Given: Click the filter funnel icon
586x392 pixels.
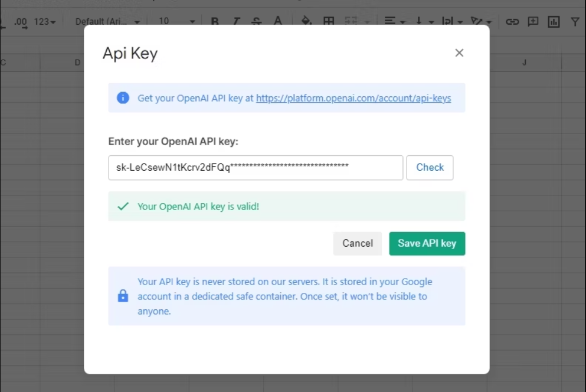Looking at the screenshot, I should tap(575, 22).
